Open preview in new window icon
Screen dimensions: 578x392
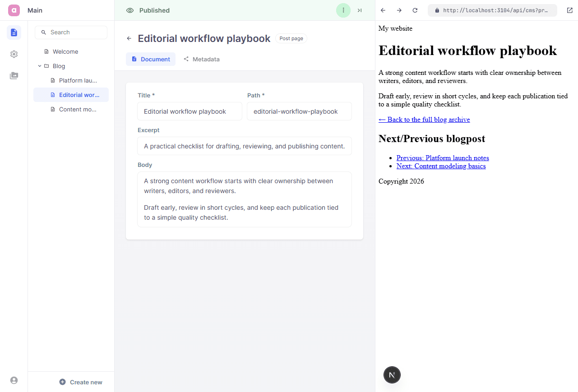[x=569, y=10]
